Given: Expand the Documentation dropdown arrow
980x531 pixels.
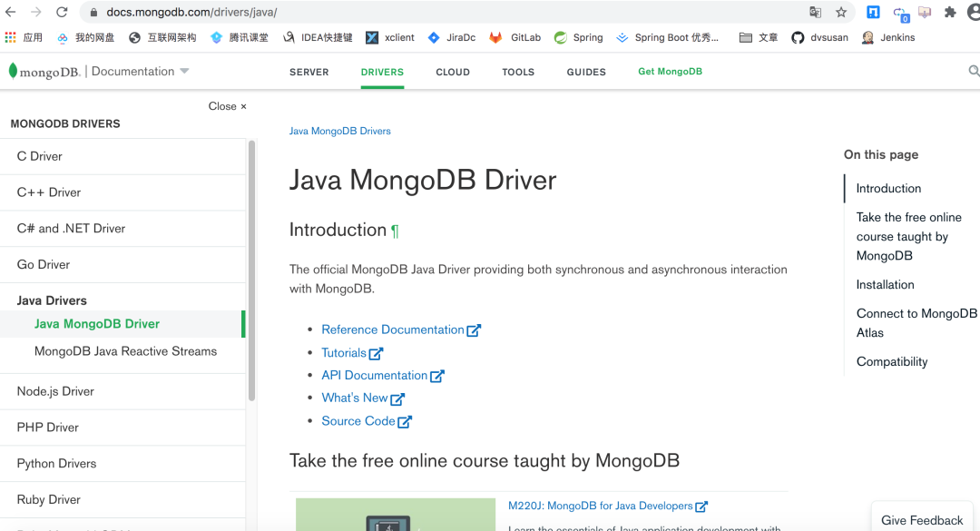Looking at the screenshot, I should pos(184,71).
